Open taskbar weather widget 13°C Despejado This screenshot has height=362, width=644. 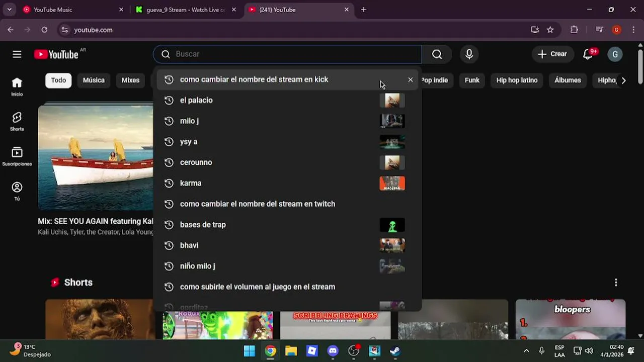30,351
